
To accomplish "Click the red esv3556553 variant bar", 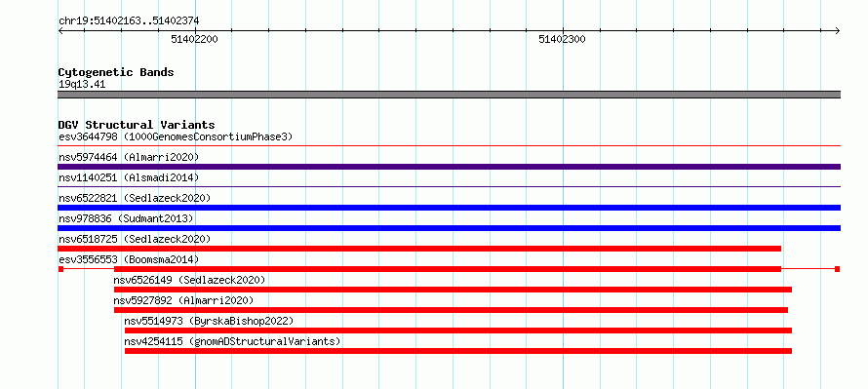I will point(448,269).
